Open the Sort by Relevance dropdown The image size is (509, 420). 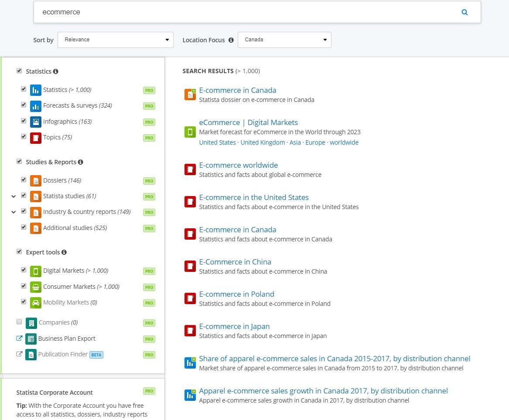[x=116, y=40]
